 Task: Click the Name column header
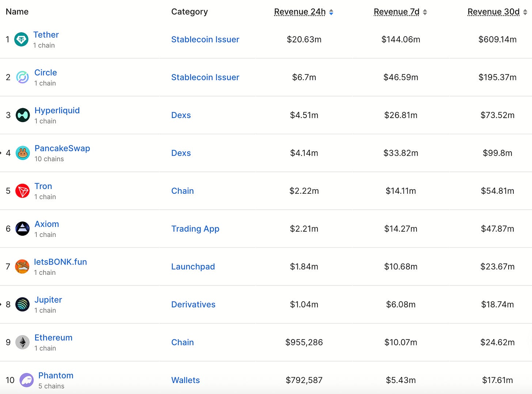click(17, 12)
